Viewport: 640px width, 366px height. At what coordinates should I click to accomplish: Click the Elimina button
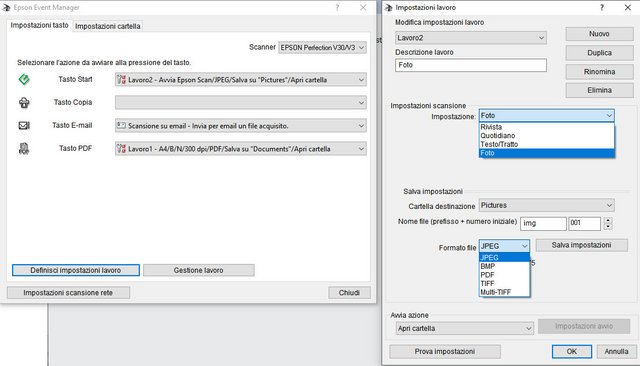599,90
